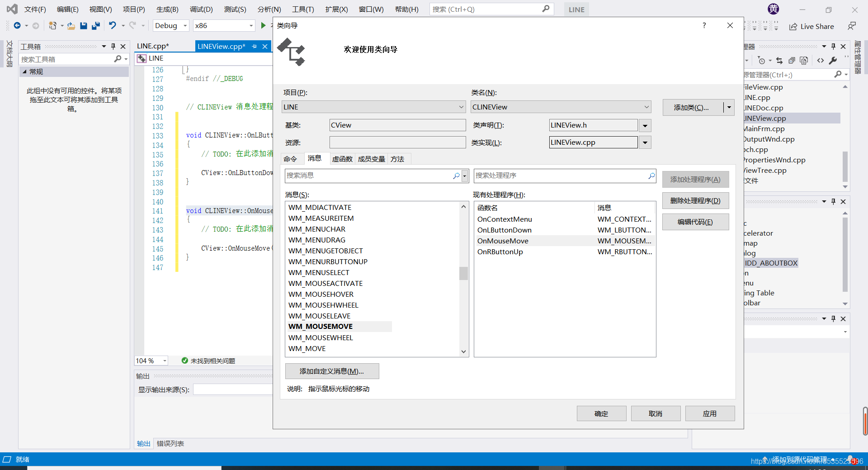Screen dimensions: 868x470
Task: Click the message list scrollbar thumb
Action: [x=463, y=273]
